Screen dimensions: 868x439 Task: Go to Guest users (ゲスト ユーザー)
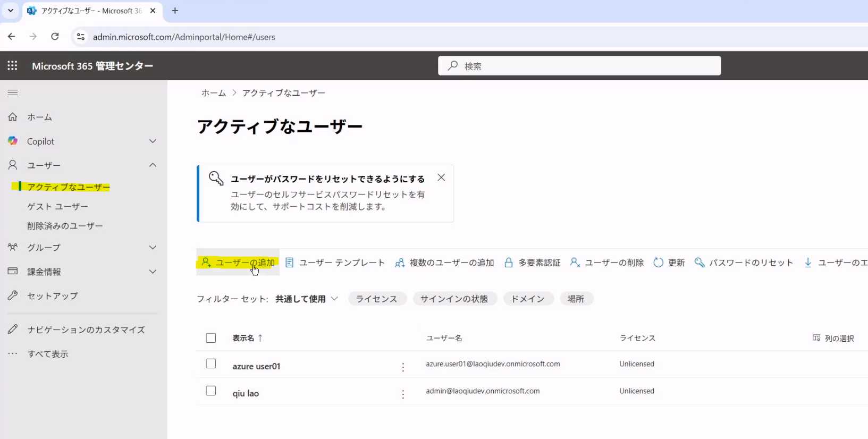coord(58,207)
